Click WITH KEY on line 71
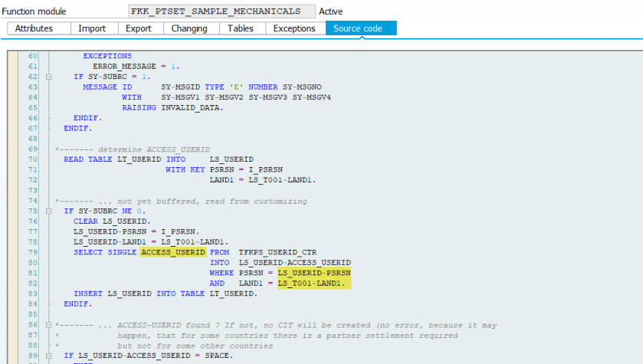The height and width of the screenshot is (364, 643). point(185,169)
